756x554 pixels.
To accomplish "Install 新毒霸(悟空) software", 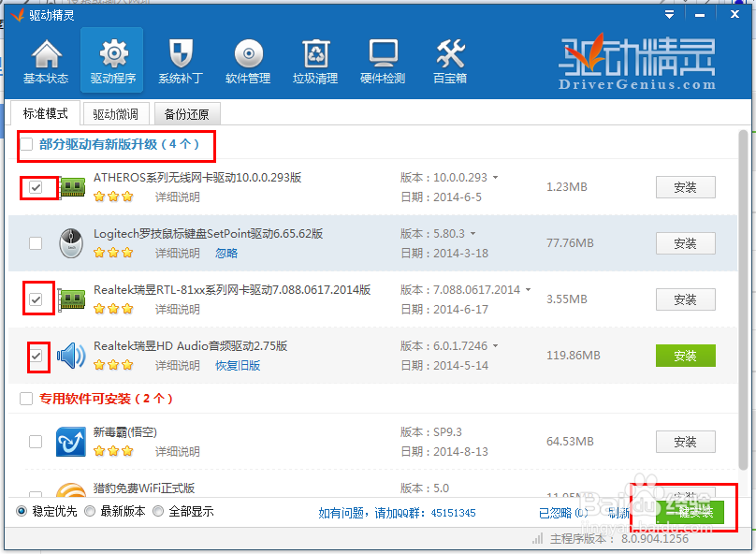I will 685,442.
